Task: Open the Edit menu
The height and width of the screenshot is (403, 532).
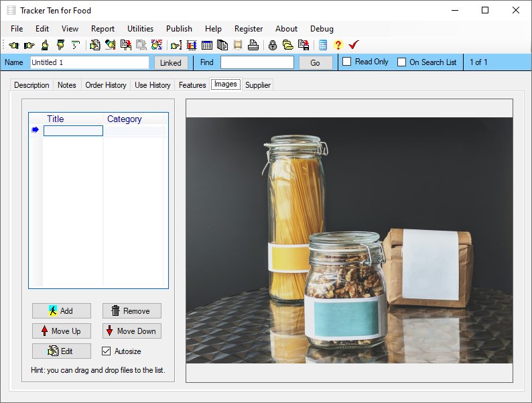Action: coord(42,29)
